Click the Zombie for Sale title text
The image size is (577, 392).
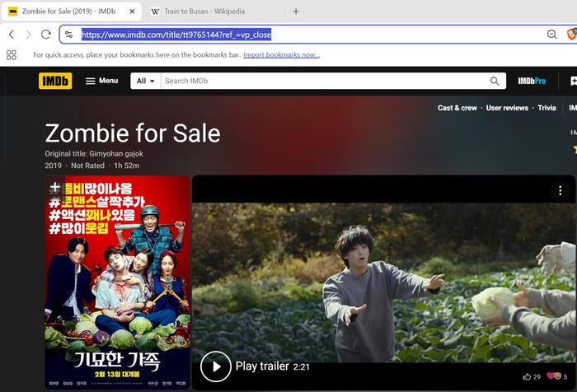tap(133, 133)
